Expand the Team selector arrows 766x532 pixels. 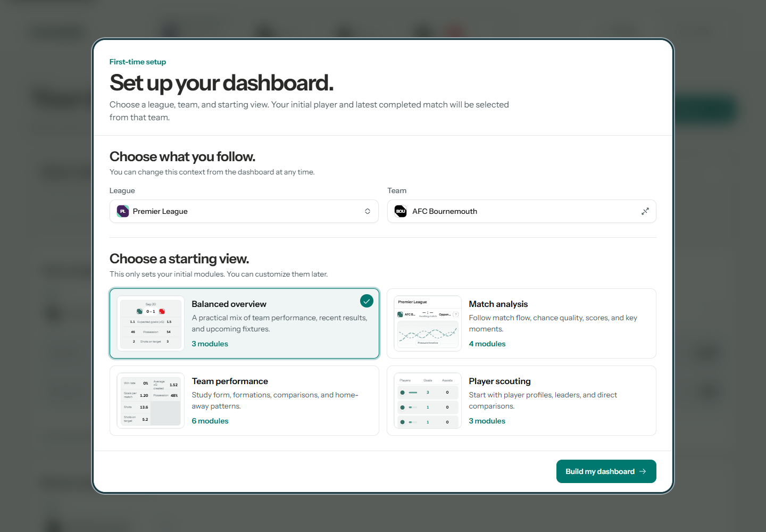(x=645, y=211)
